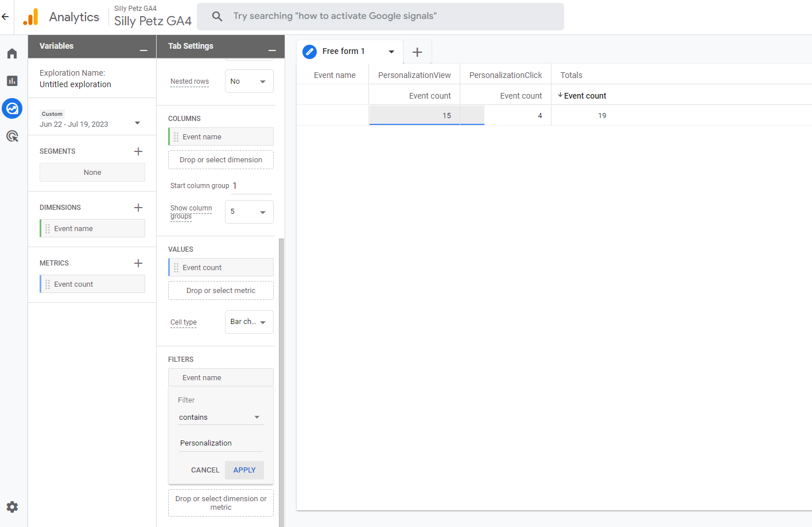
Task: Open the date range dropdown arrow
Action: pos(137,123)
